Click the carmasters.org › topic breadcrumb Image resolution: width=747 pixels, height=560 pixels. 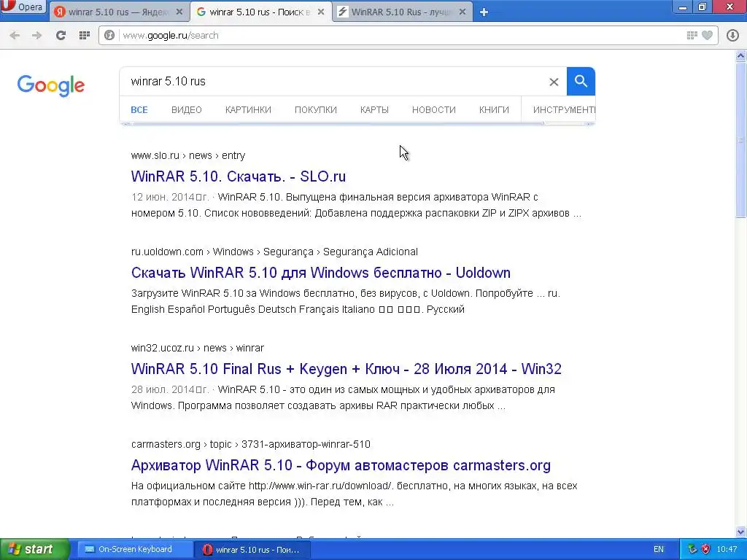click(251, 444)
